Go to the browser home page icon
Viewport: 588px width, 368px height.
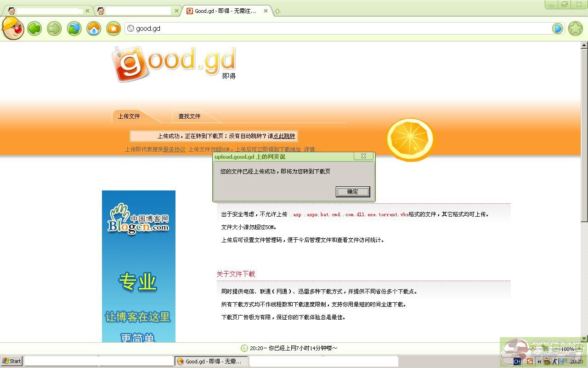[94, 29]
